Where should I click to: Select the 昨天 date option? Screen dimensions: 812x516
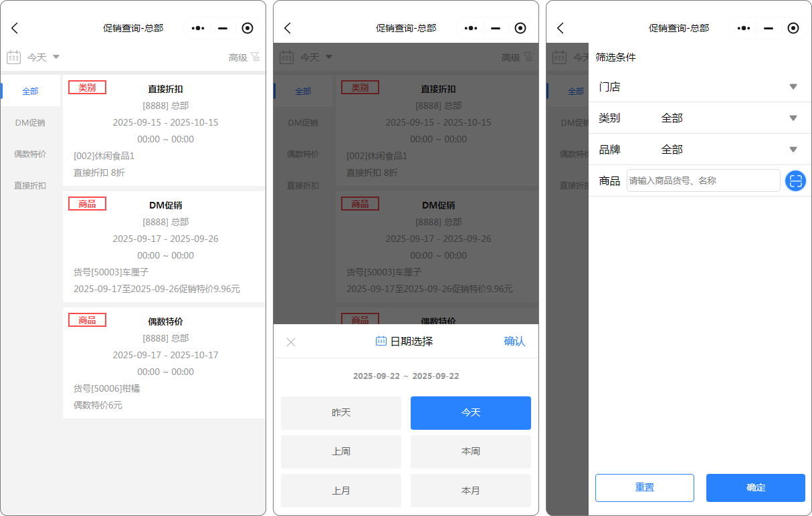(x=341, y=413)
